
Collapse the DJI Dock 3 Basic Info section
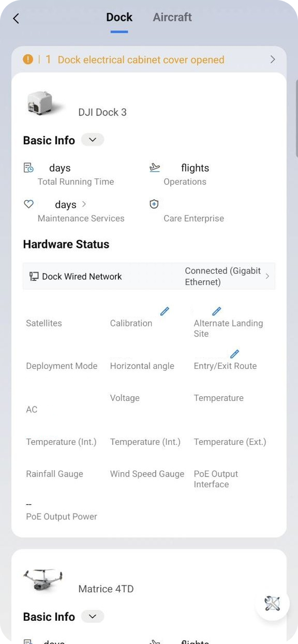tap(92, 140)
